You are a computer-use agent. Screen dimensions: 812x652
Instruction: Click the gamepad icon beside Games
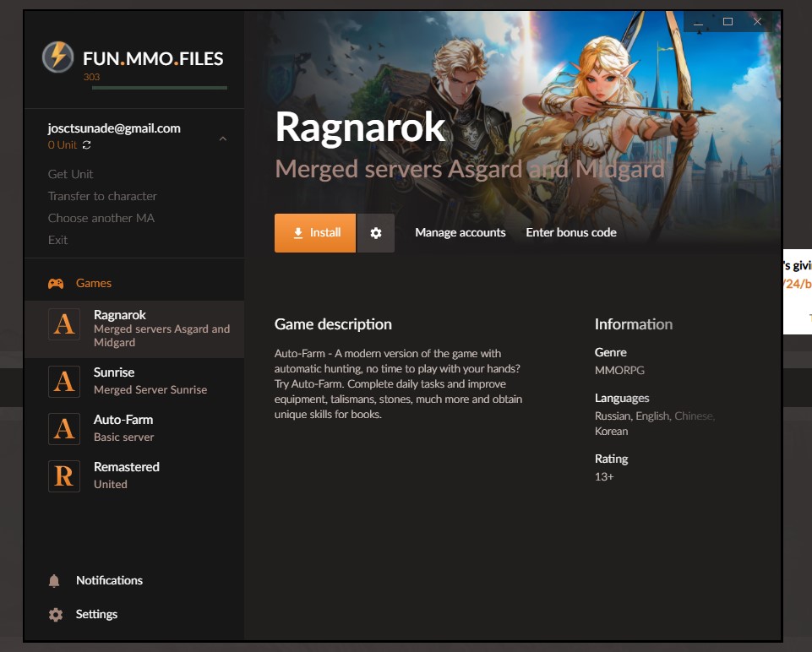tap(56, 284)
